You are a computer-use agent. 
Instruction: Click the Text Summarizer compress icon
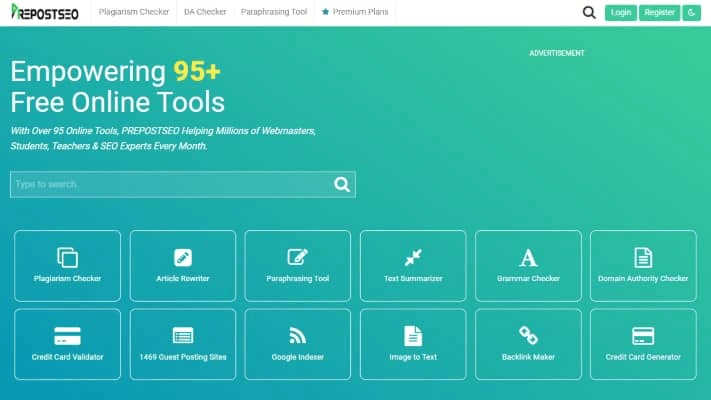(x=413, y=257)
